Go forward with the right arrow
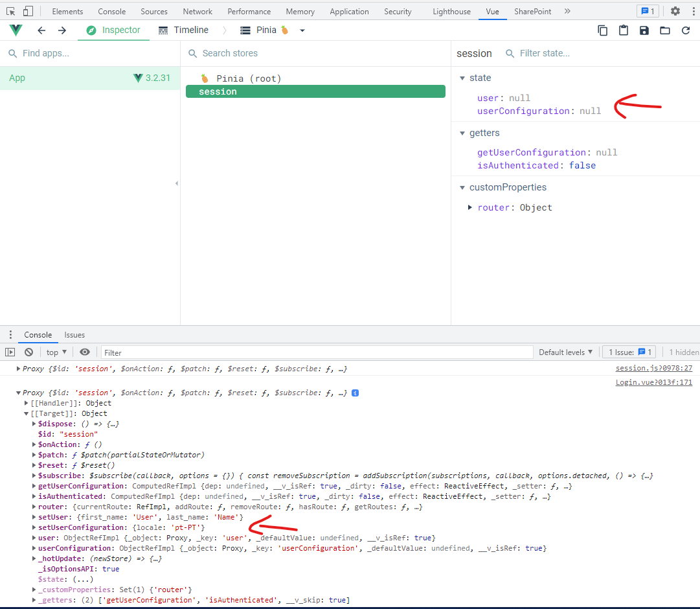Screen dimensions: 700x609 click(62, 30)
